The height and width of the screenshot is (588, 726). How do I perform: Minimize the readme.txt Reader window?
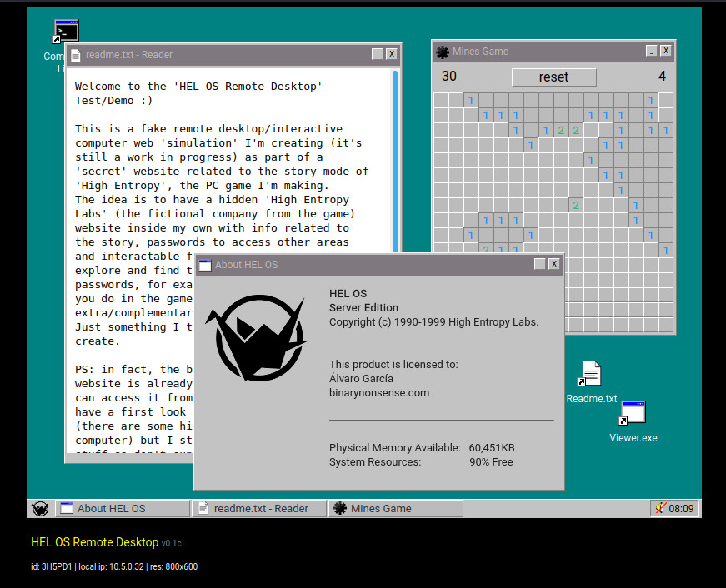(378, 54)
